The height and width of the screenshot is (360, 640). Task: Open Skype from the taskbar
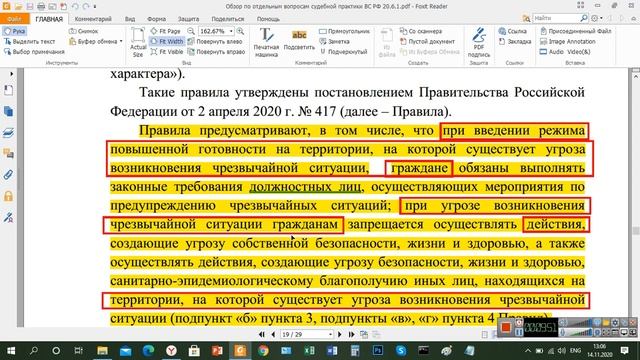pyautogui.click(x=400, y=351)
